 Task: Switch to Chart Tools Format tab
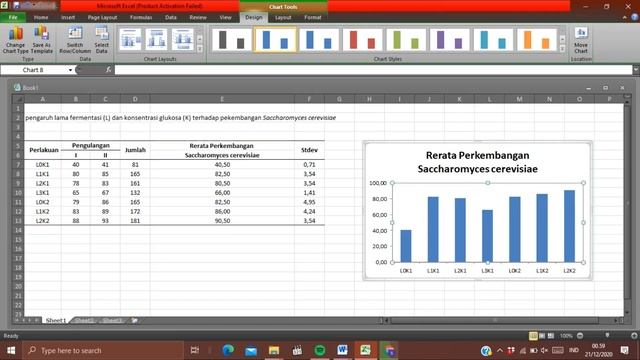[x=313, y=18]
